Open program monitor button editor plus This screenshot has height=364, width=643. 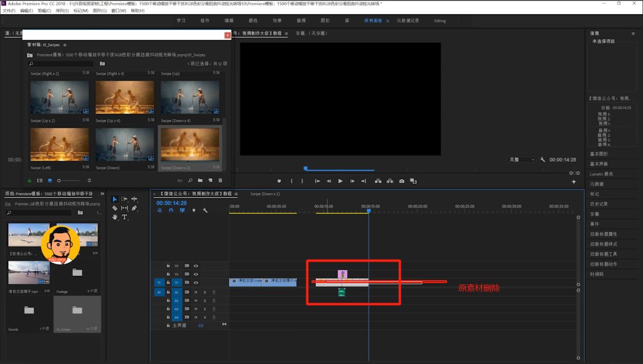point(574,182)
